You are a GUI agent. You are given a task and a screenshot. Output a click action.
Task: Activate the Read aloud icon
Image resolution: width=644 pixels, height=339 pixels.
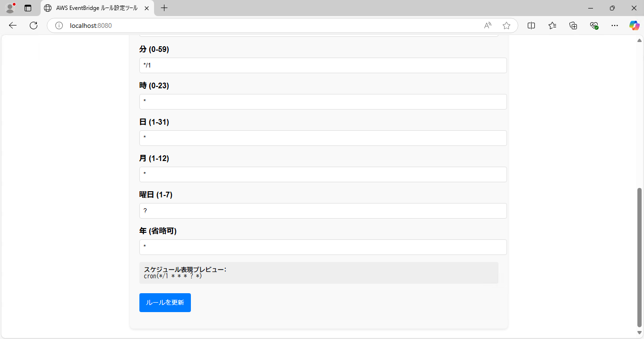tap(488, 25)
